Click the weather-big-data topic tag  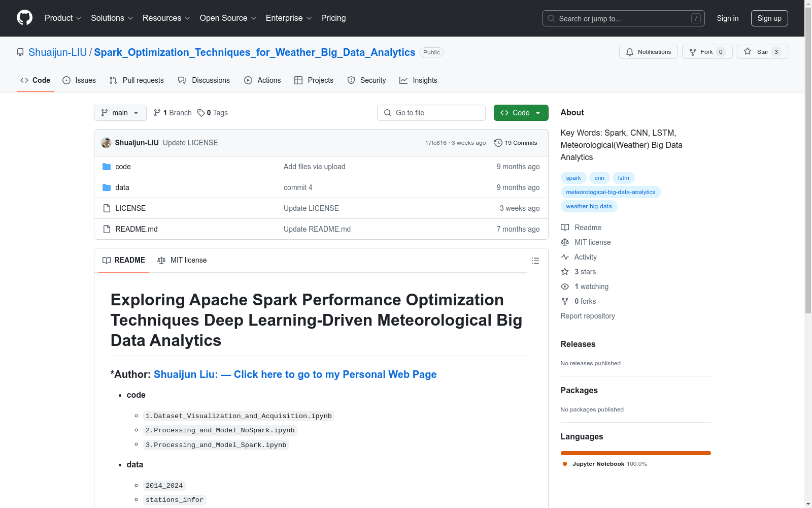point(589,206)
